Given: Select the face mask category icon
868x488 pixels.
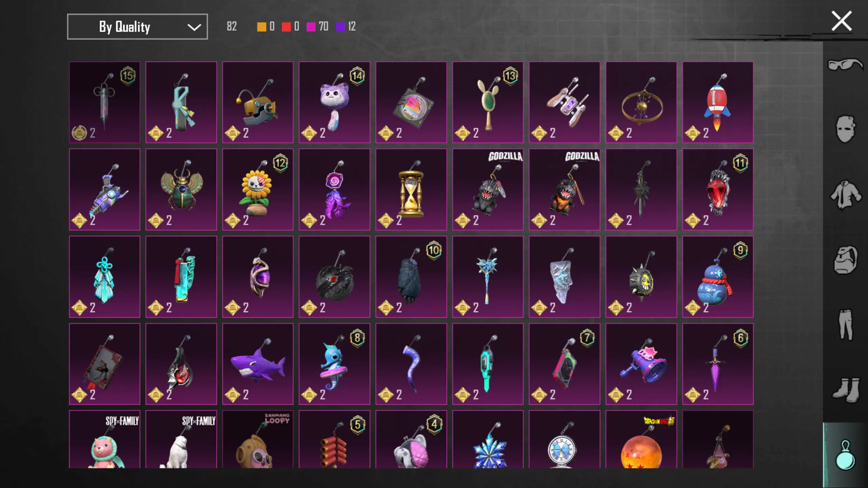Looking at the screenshot, I should tap(845, 129).
